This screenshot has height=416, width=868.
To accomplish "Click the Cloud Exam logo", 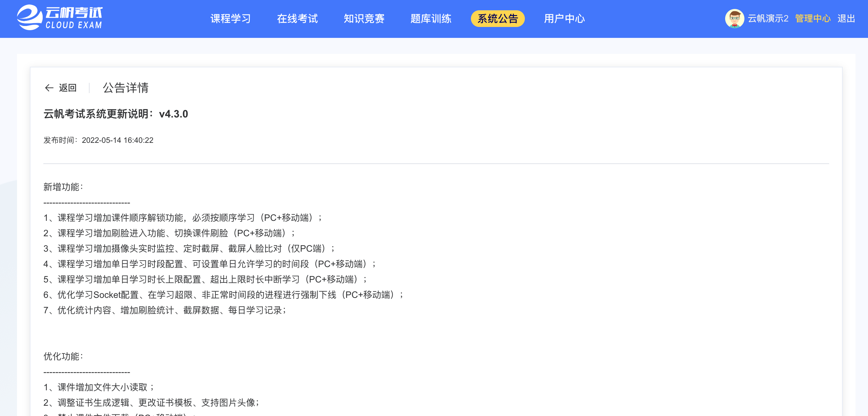I will (60, 18).
